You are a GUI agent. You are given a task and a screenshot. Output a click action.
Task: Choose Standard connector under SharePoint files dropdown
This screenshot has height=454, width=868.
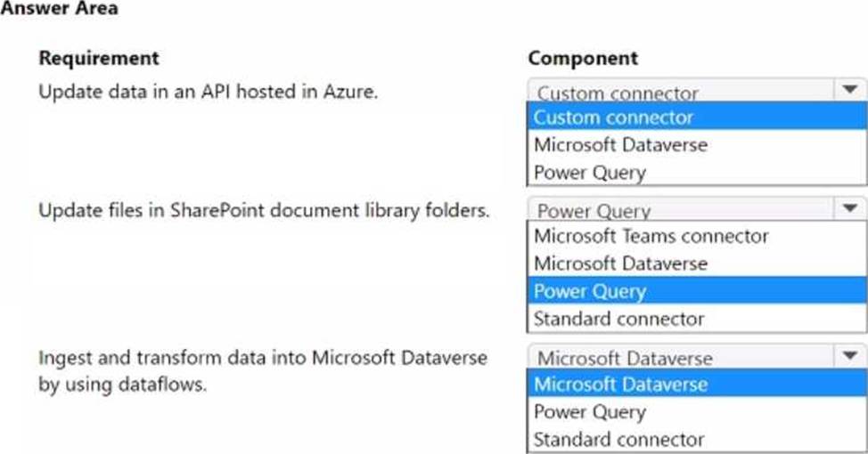point(697,319)
